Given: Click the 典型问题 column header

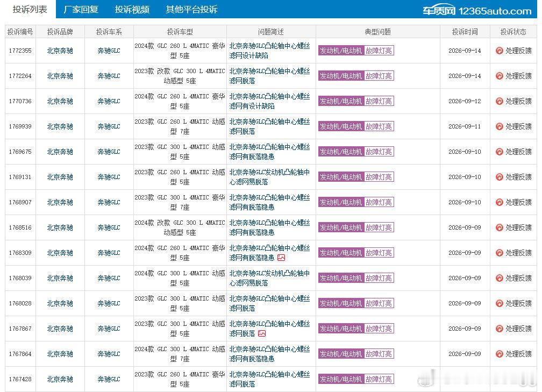Looking at the screenshot, I should [x=378, y=32].
